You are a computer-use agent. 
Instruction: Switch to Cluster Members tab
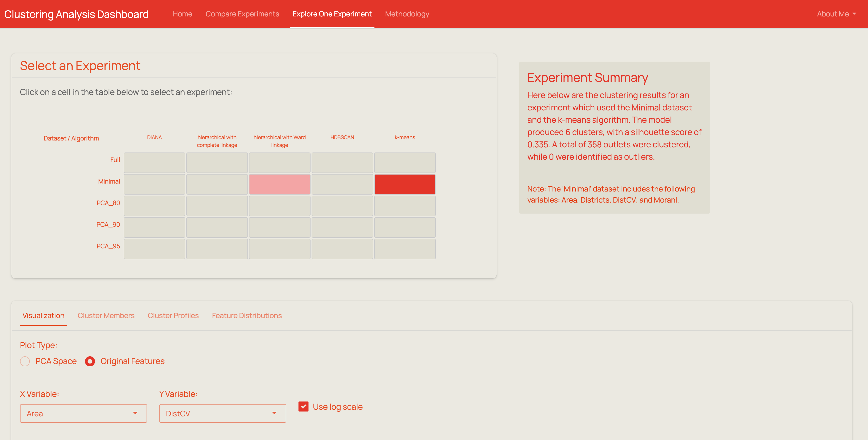pyautogui.click(x=106, y=316)
